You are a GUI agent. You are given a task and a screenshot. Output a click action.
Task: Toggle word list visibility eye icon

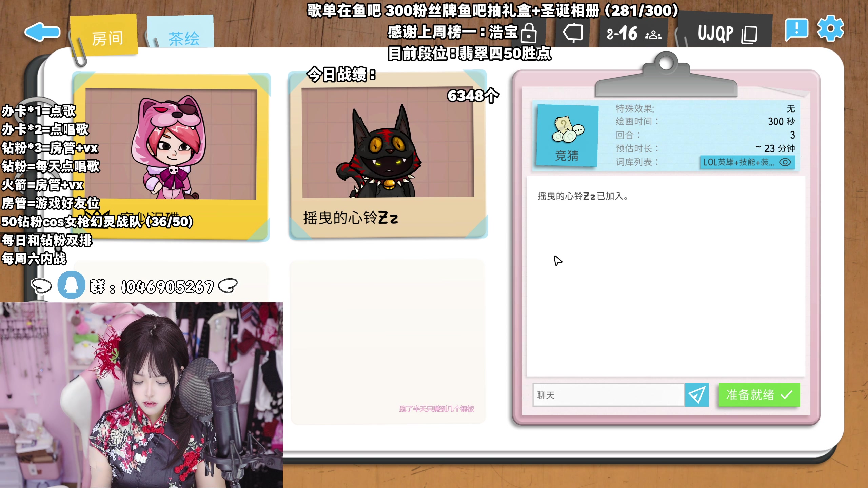click(785, 162)
